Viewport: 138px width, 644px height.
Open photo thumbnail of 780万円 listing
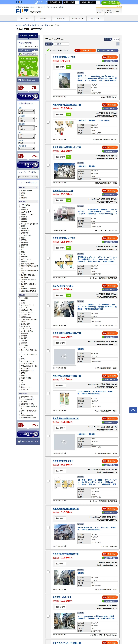tap(64, 81)
